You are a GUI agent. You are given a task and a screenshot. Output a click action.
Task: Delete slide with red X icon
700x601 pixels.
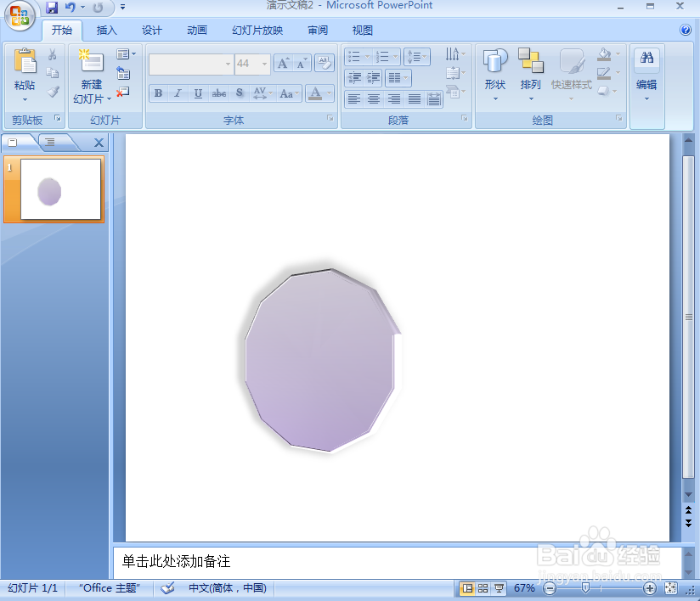[123, 92]
